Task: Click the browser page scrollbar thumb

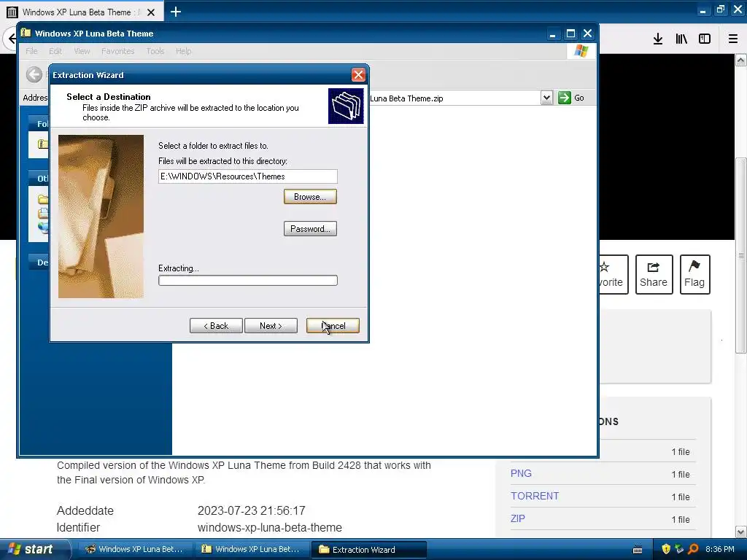Action: click(x=741, y=255)
